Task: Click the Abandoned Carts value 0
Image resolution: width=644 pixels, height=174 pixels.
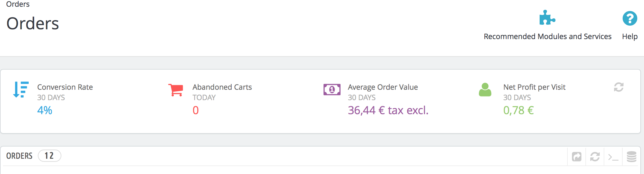Action: tap(196, 110)
